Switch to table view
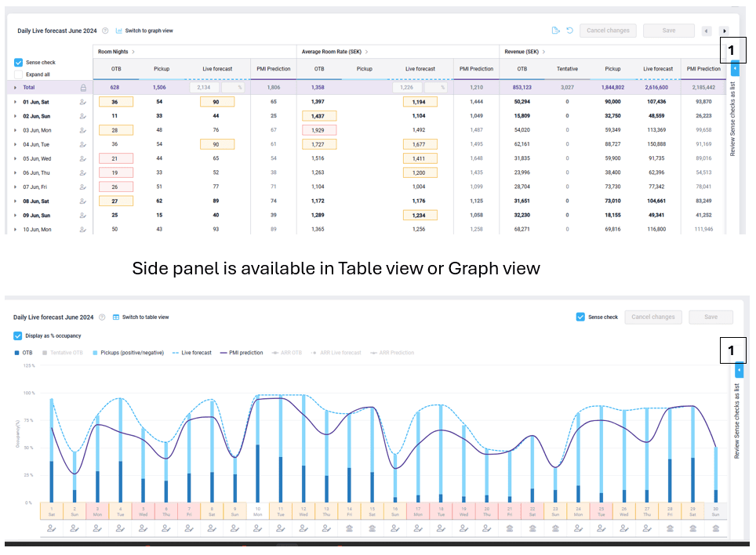The width and height of the screenshot is (756, 555). tap(141, 317)
